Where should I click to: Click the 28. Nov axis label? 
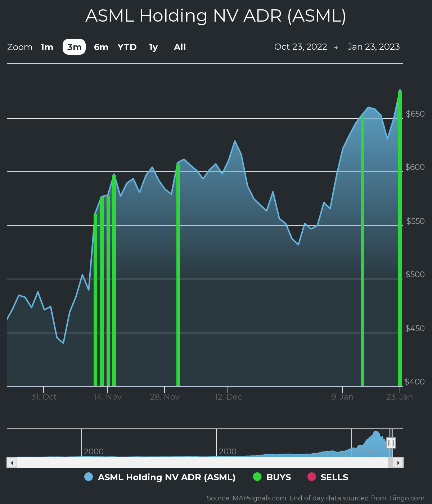(165, 397)
